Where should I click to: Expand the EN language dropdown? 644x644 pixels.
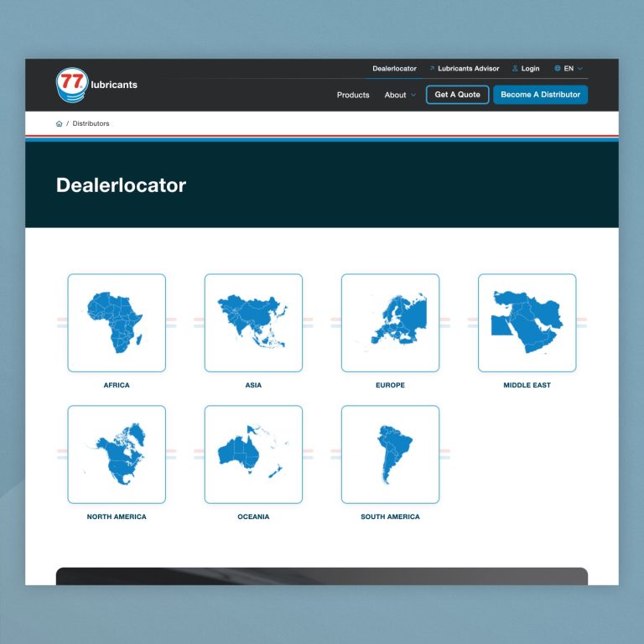pos(574,69)
